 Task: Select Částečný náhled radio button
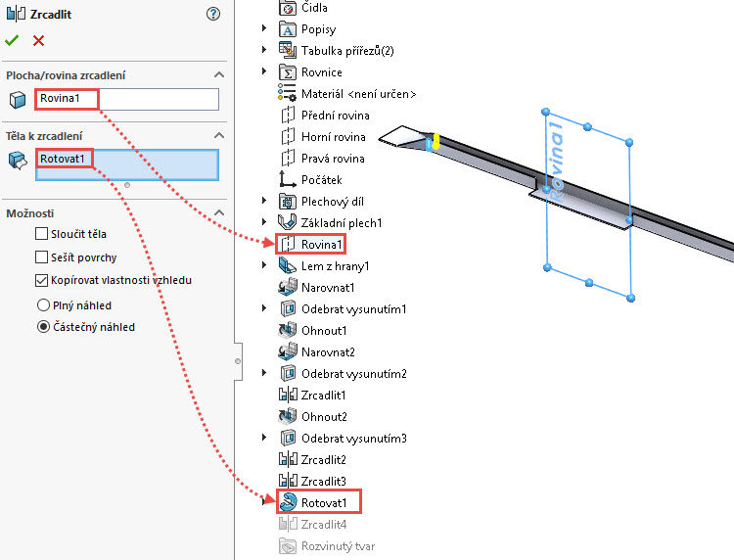click(x=43, y=327)
